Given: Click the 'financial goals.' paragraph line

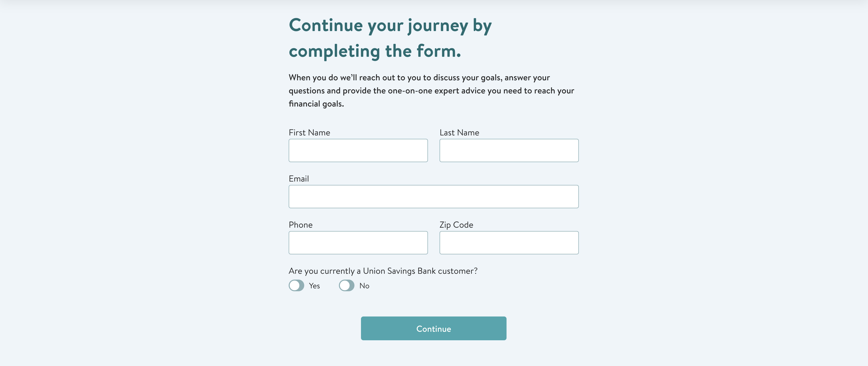Looking at the screenshot, I should 316,104.
